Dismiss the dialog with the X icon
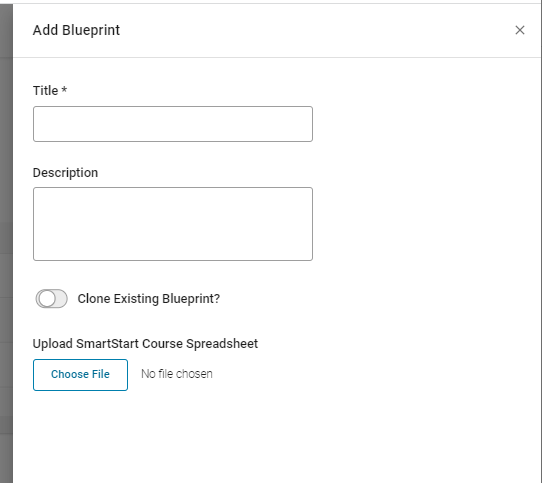 click(x=520, y=30)
